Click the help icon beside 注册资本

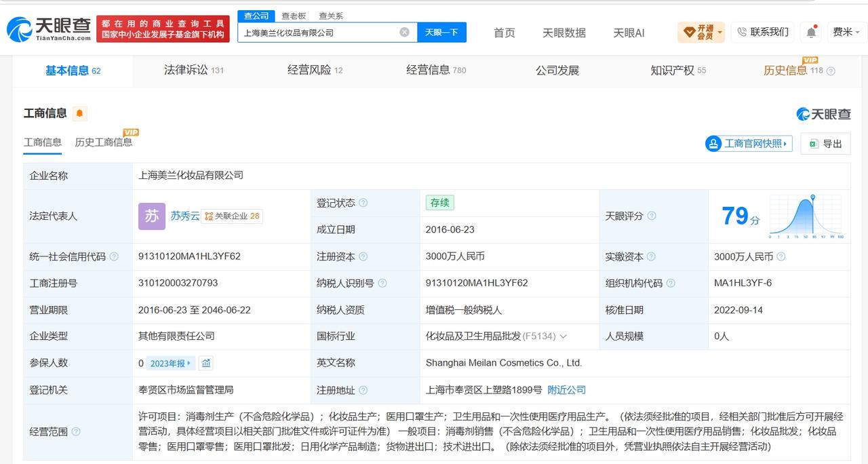pyautogui.click(x=363, y=256)
